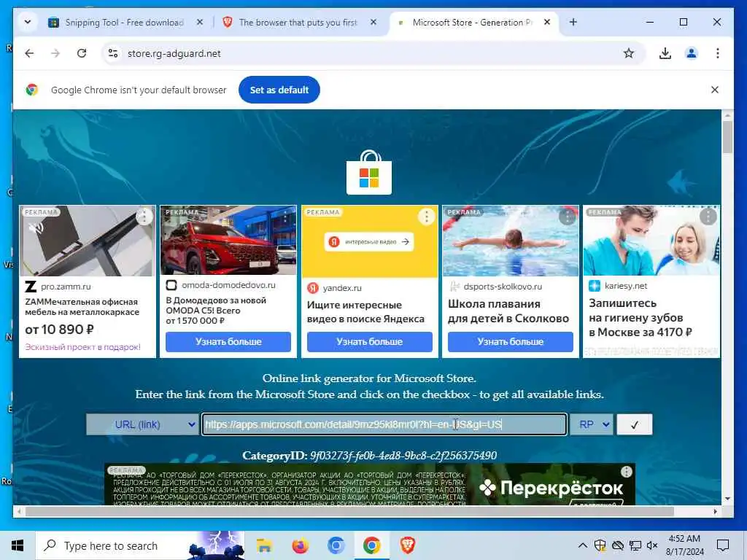Open a new tab with plus button
This screenshot has width=747, height=560.
[573, 22]
